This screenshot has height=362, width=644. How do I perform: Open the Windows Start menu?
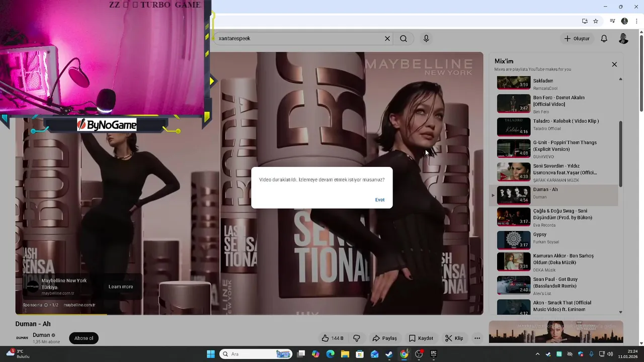211,354
